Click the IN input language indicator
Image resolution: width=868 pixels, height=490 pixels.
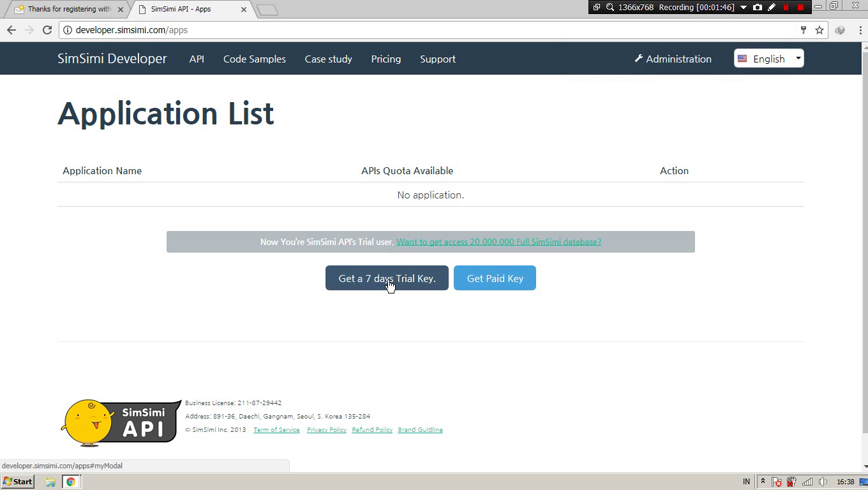747,482
